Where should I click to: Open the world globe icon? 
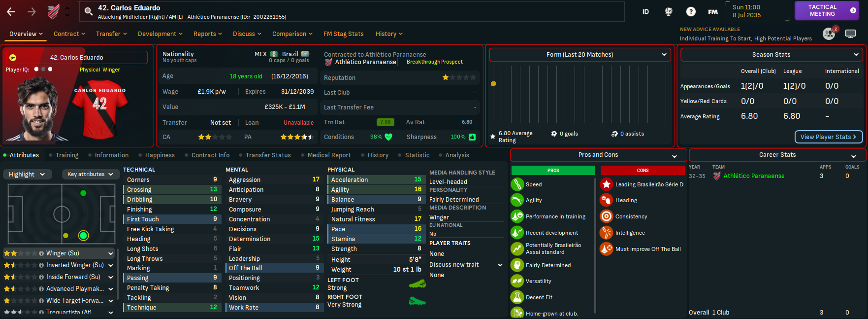669,11
